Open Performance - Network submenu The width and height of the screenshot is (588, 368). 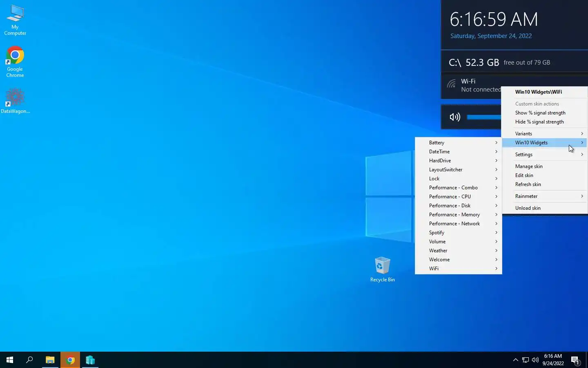[458, 224]
